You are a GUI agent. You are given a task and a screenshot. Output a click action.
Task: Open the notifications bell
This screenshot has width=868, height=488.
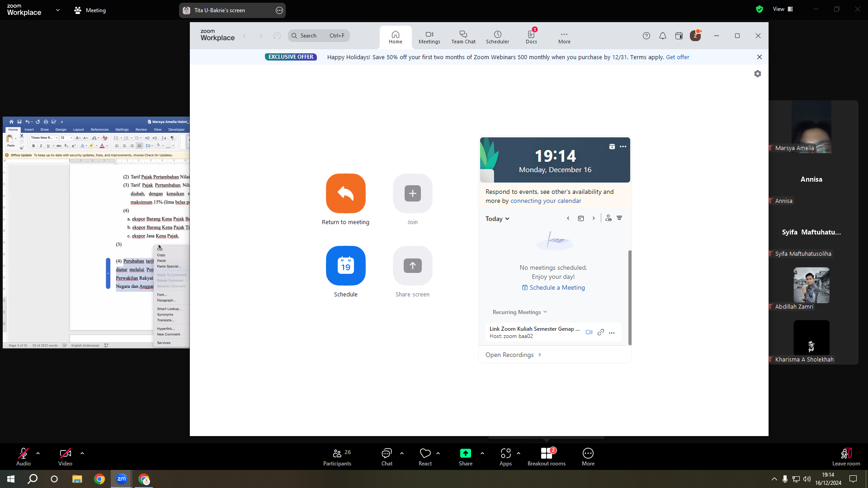[663, 36]
